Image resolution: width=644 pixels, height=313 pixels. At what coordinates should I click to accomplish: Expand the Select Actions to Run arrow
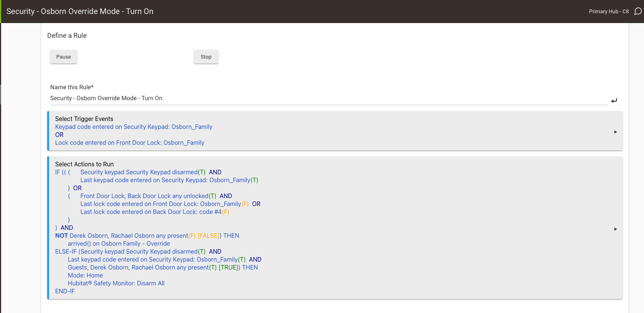pyautogui.click(x=615, y=229)
